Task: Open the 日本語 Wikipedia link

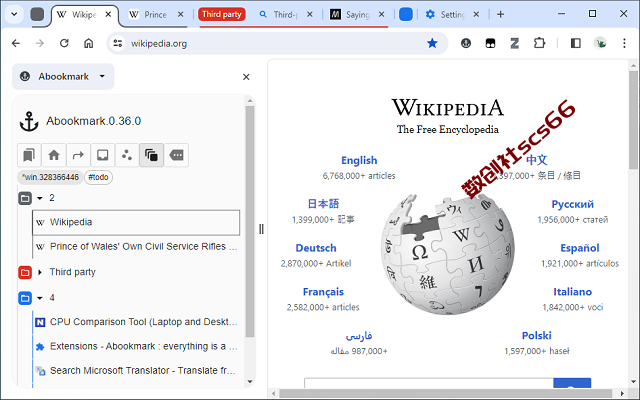Action: pos(323,204)
